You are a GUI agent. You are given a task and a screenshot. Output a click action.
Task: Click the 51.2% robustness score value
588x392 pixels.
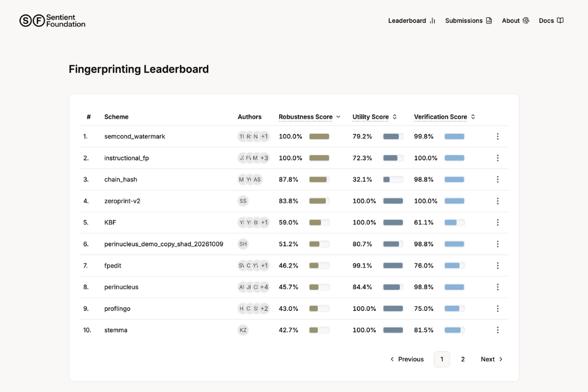(289, 244)
